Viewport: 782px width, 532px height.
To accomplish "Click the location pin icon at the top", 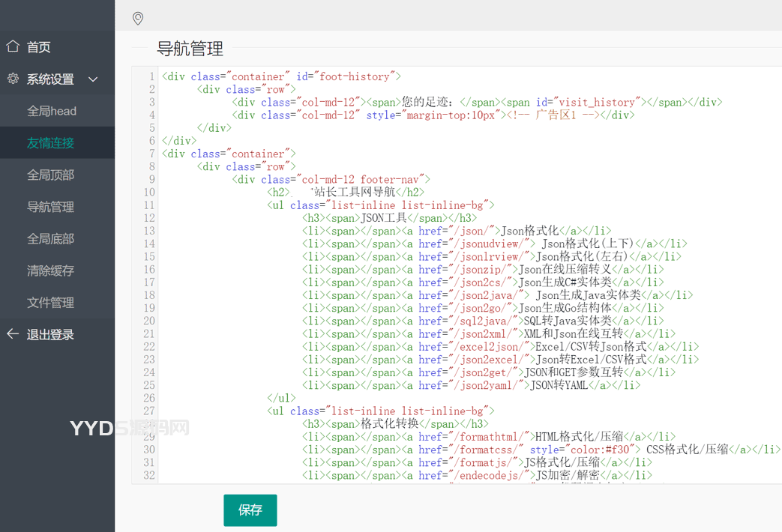I will [138, 18].
